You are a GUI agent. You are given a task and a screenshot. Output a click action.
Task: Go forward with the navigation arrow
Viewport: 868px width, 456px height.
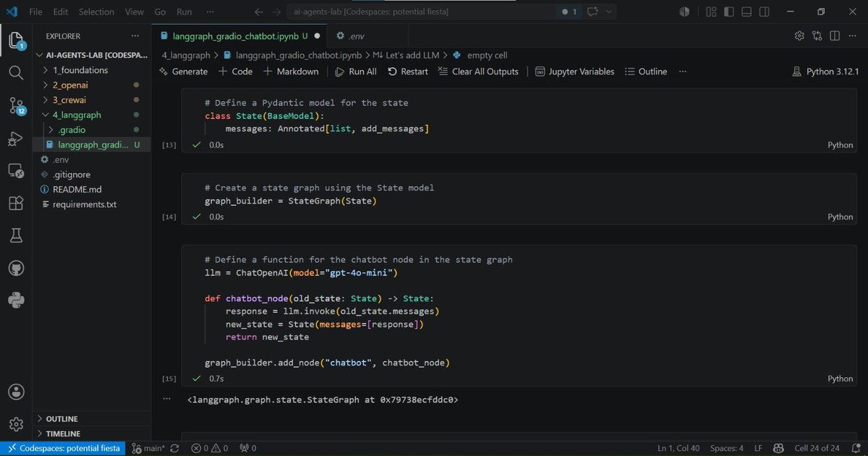(277, 12)
